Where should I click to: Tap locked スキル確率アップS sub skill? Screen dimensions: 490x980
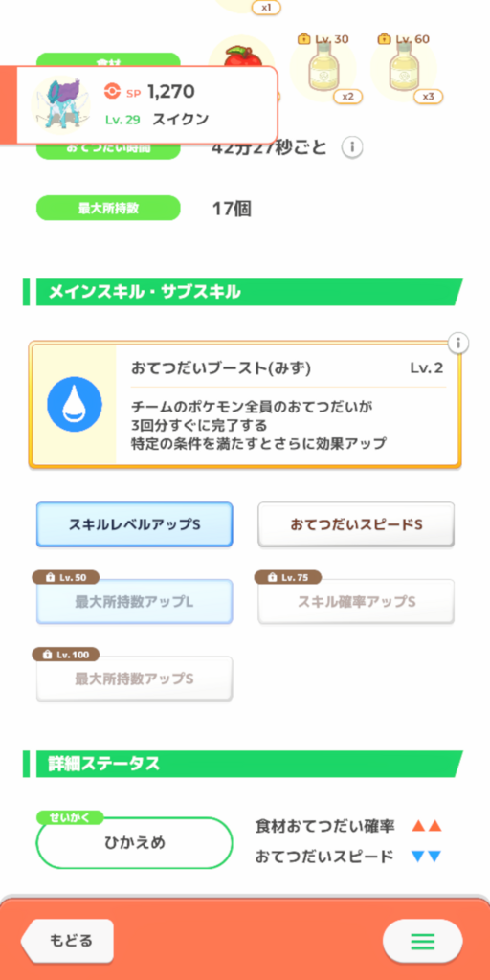coord(356,601)
